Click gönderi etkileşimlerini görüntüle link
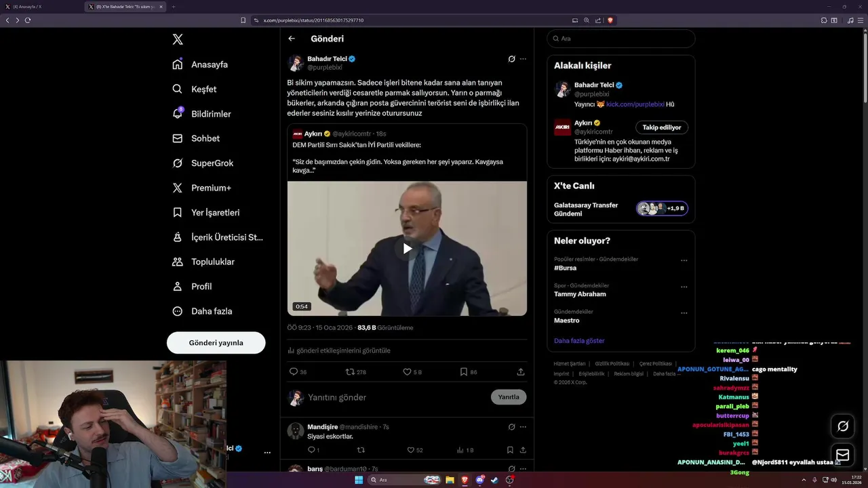Image resolution: width=868 pixels, height=488 pixels. point(339,350)
